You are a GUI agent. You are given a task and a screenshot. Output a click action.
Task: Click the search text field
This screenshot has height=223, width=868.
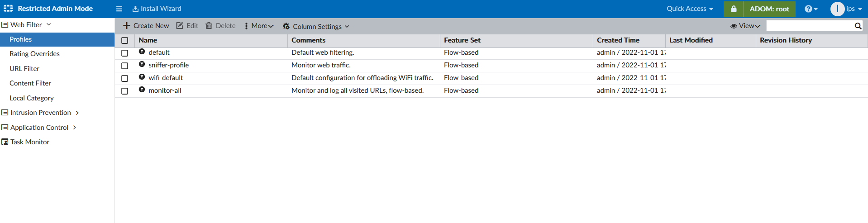point(809,26)
